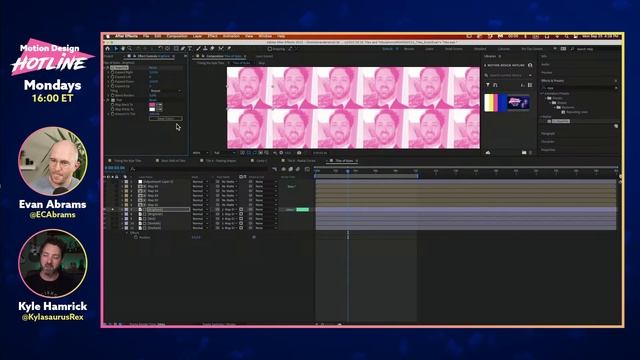Open the Properties panel
Image resolution: width=640 pixels, height=360 pixels.
(x=548, y=150)
